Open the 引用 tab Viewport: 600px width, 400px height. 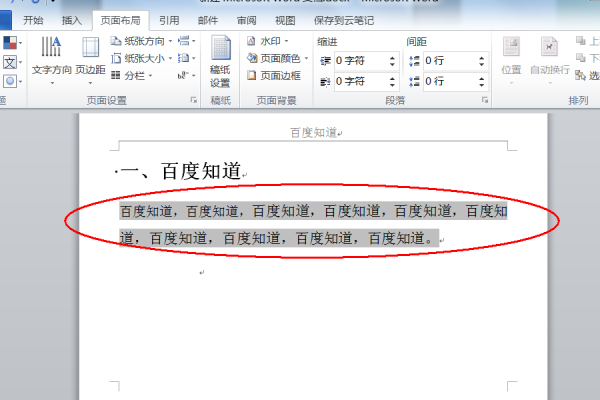click(169, 20)
